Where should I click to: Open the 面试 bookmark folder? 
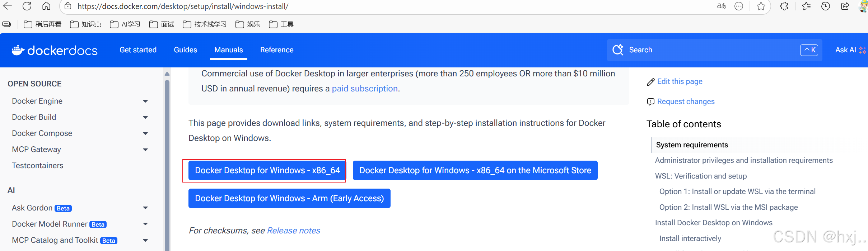[x=162, y=24]
